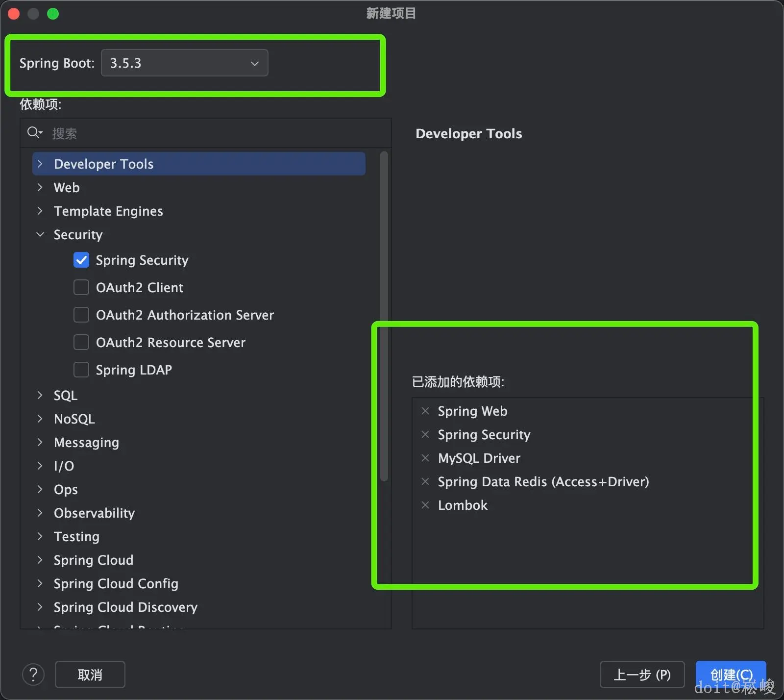This screenshot has height=700, width=784.
Task: Click the 取消 cancel button
Action: tap(90, 675)
